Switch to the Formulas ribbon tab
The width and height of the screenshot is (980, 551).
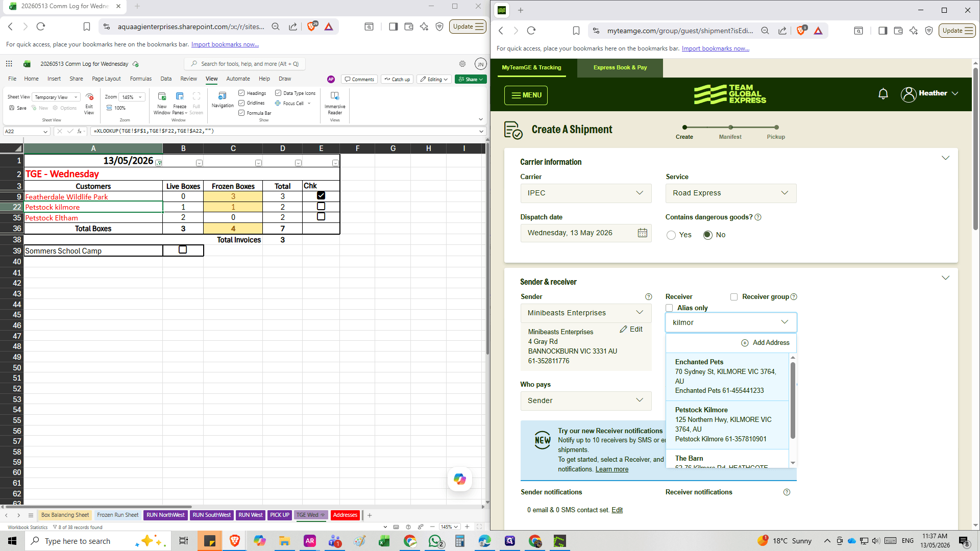coord(140,79)
